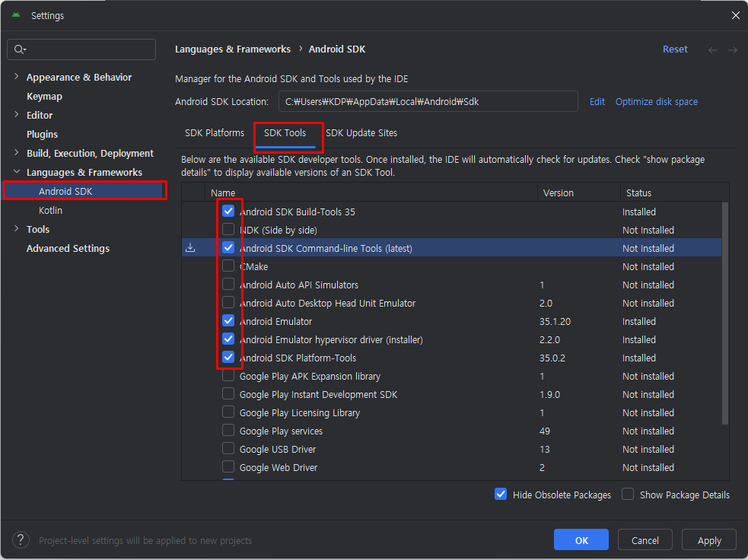Click Optimize disk space link
Viewport: 748px width, 560px height.
(x=657, y=102)
